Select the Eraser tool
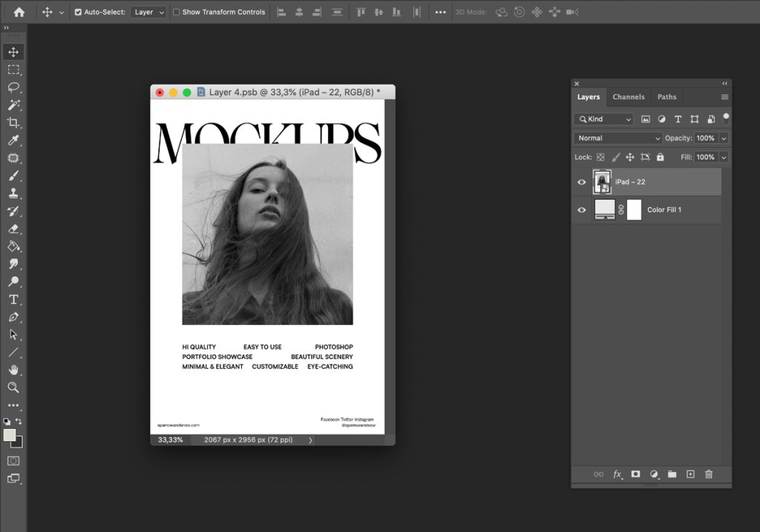 coord(13,229)
